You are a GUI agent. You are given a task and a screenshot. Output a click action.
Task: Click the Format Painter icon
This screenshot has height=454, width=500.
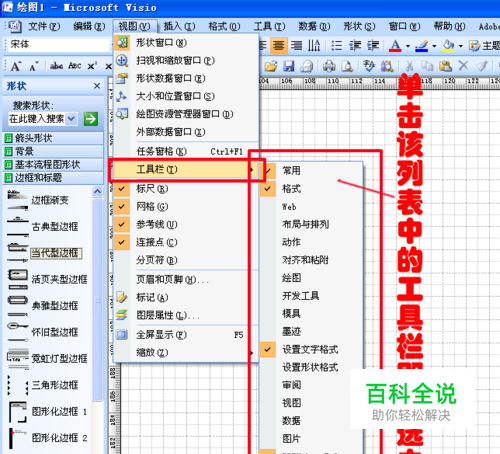(x=481, y=66)
